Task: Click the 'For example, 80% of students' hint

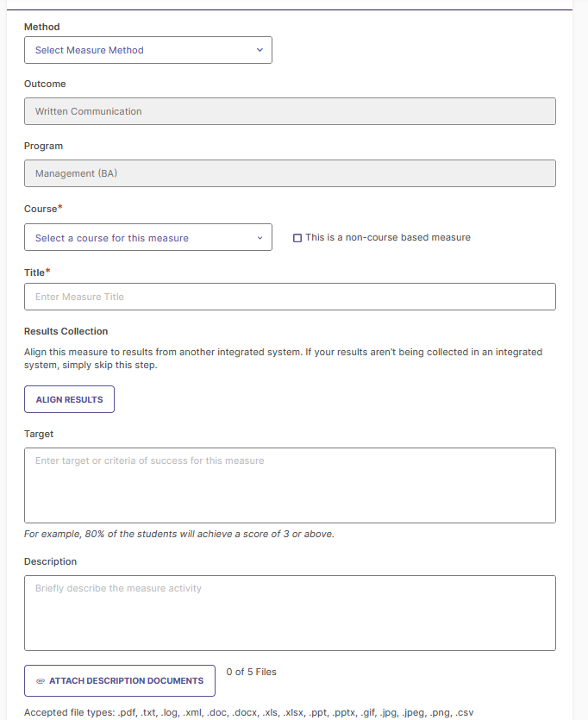Action: point(179,534)
